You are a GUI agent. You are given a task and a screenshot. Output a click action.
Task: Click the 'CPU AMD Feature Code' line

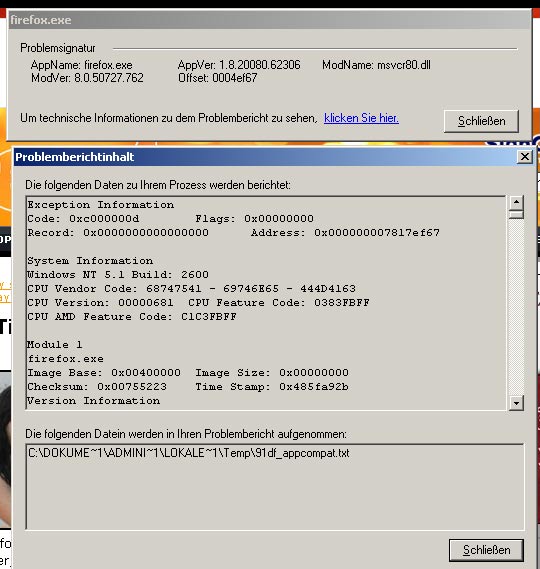(x=132, y=316)
